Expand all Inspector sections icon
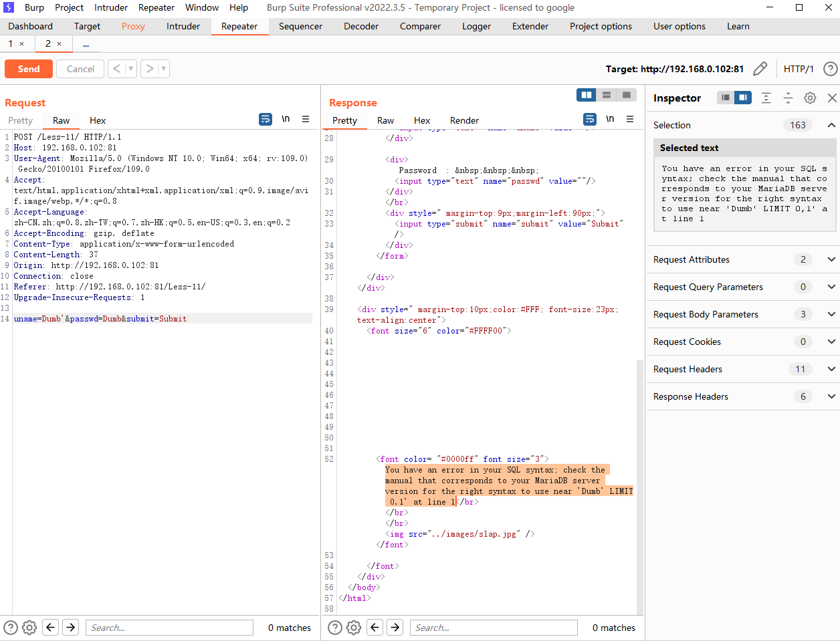840x641 pixels. click(766, 98)
